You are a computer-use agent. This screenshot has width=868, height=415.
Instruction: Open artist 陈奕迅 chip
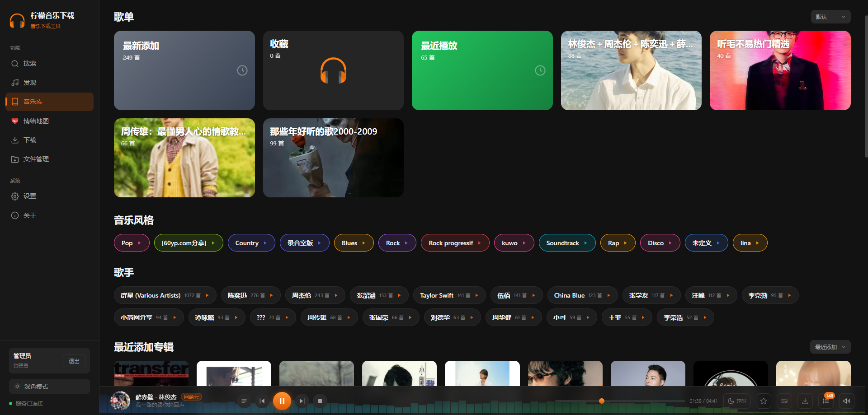(251, 295)
